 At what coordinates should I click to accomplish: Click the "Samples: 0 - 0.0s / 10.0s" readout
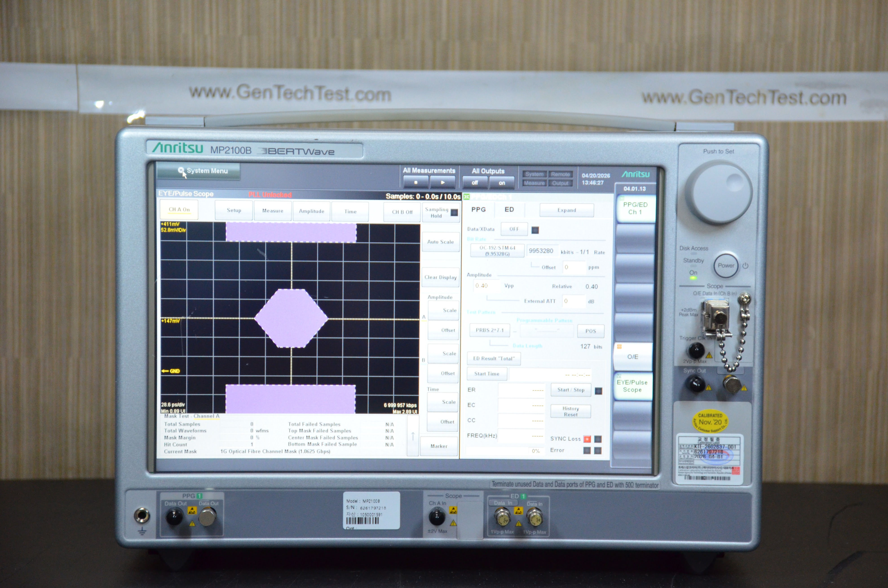423,196
